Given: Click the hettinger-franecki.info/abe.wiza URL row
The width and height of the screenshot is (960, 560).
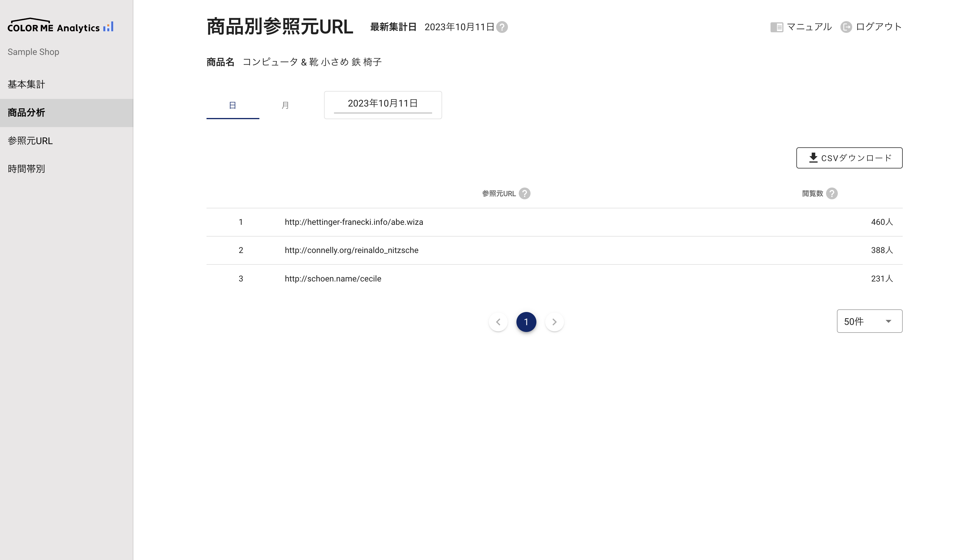Looking at the screenshot, I should [554, 222].
